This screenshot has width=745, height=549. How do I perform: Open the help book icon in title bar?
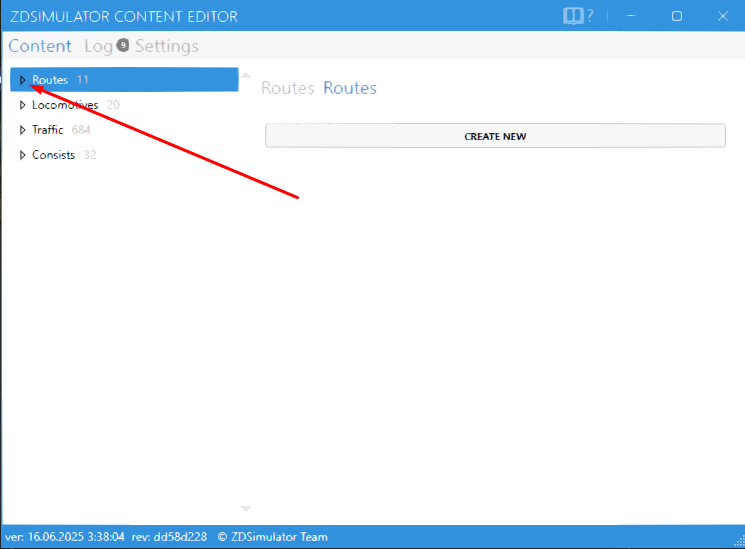[573, 16]
